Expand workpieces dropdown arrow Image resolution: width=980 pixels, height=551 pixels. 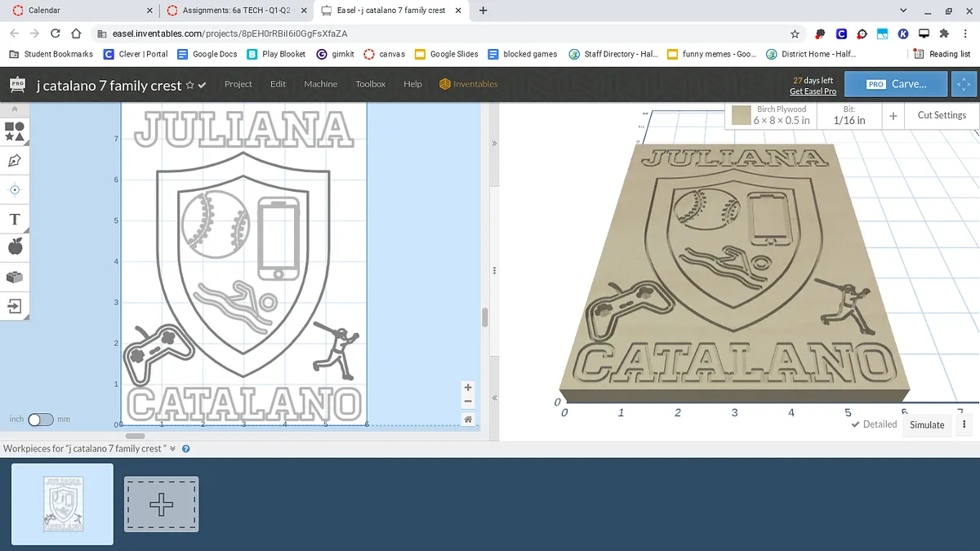173,449
